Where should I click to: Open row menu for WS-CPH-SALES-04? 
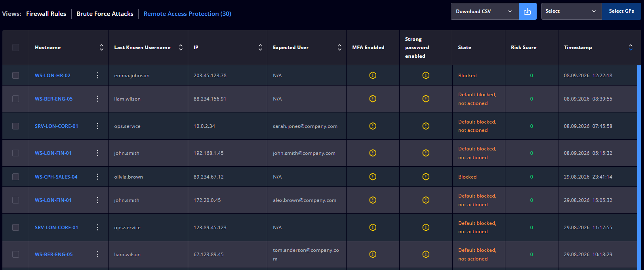pyautogui.click(x=97, y=177)
